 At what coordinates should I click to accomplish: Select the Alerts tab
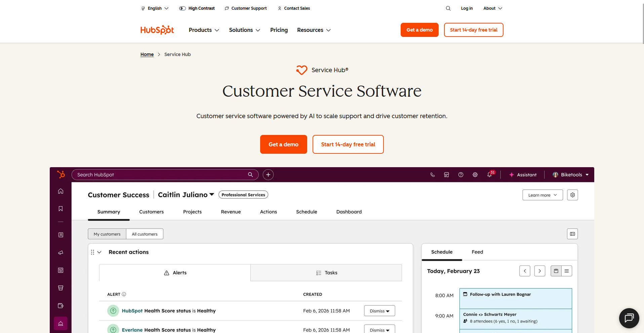(175, 273)
